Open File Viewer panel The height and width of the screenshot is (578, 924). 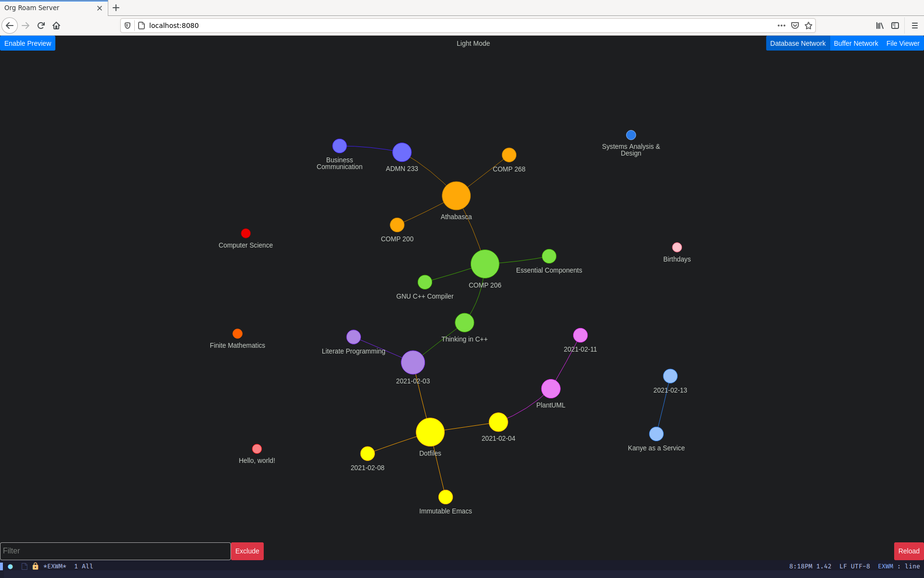[x=902, y=43]
